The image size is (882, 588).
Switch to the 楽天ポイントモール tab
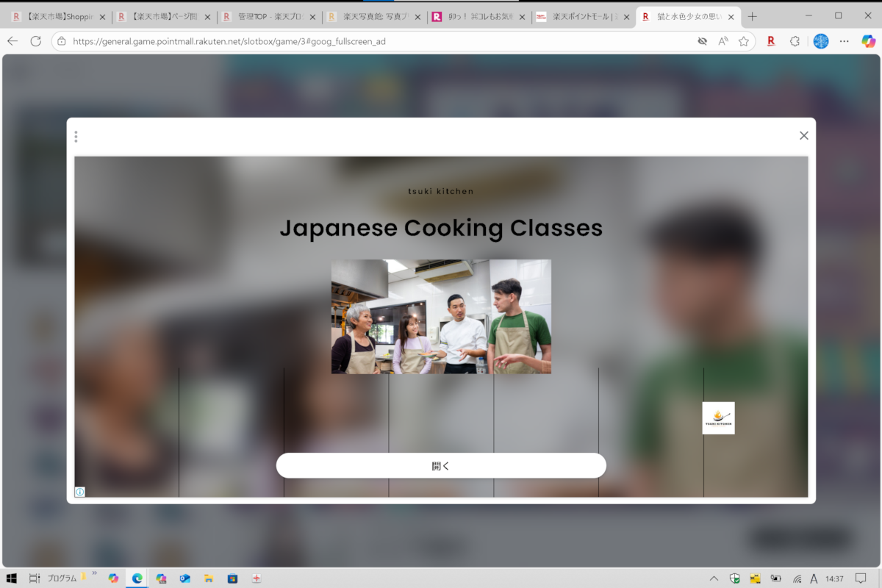584,16
